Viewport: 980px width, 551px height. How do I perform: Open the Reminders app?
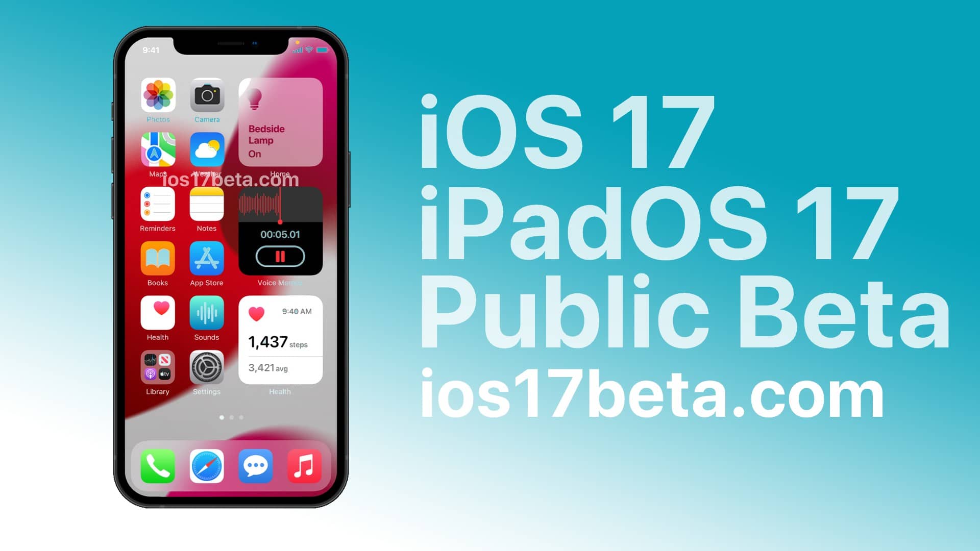click(x=157, y=205)
